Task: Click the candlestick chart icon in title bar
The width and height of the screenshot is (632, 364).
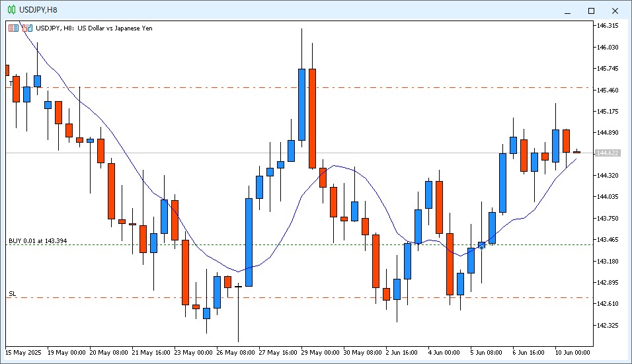Action: click(x=12, y=10)
